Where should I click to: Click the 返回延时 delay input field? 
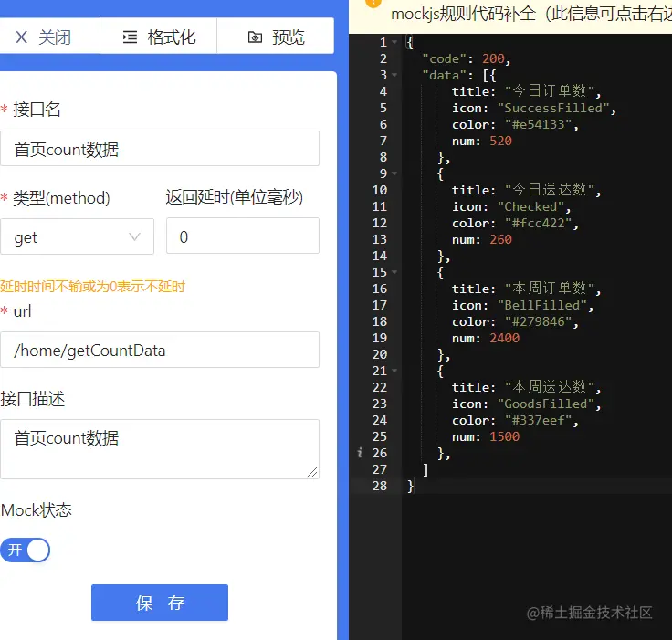tap(243, 236)
